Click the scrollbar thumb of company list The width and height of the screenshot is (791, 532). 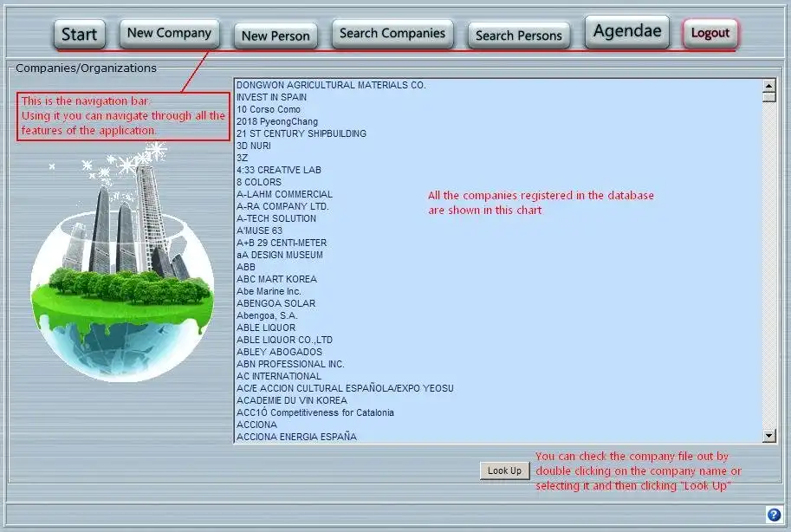click(x=768, y=97)
